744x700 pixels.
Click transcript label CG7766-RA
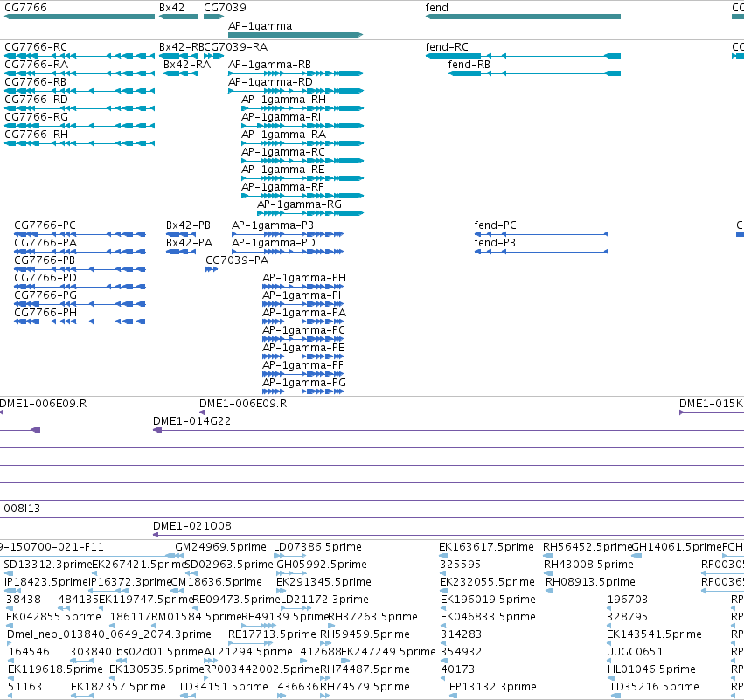click(36, 65)
